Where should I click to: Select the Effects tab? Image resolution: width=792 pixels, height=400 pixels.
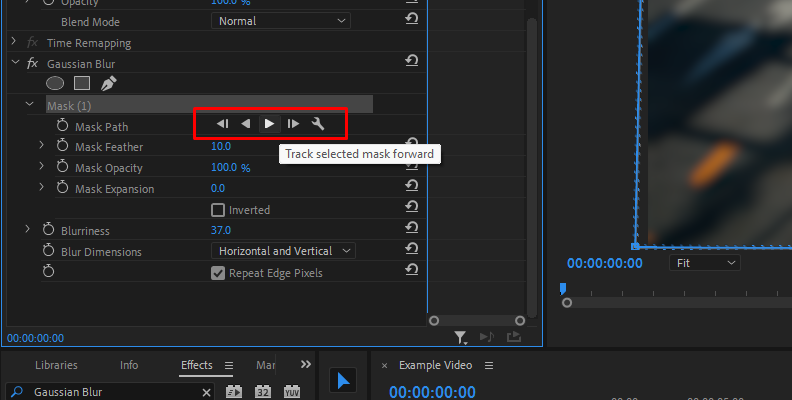[197, 365]
